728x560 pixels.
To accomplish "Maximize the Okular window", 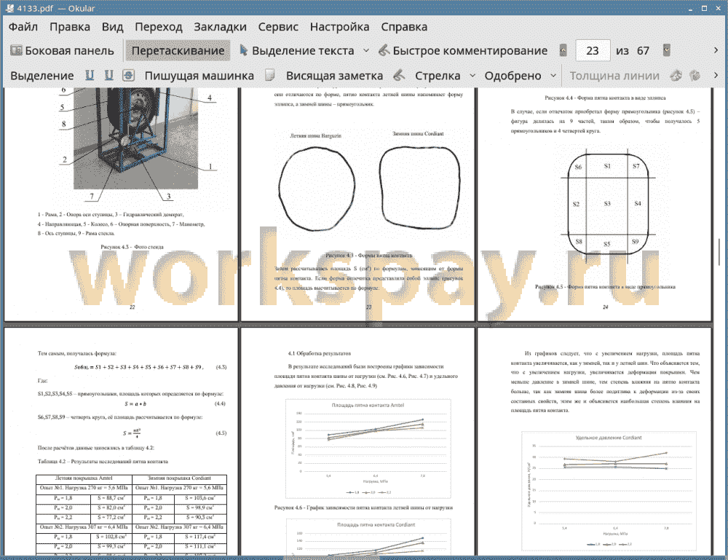I will click(x=704, y=8).
